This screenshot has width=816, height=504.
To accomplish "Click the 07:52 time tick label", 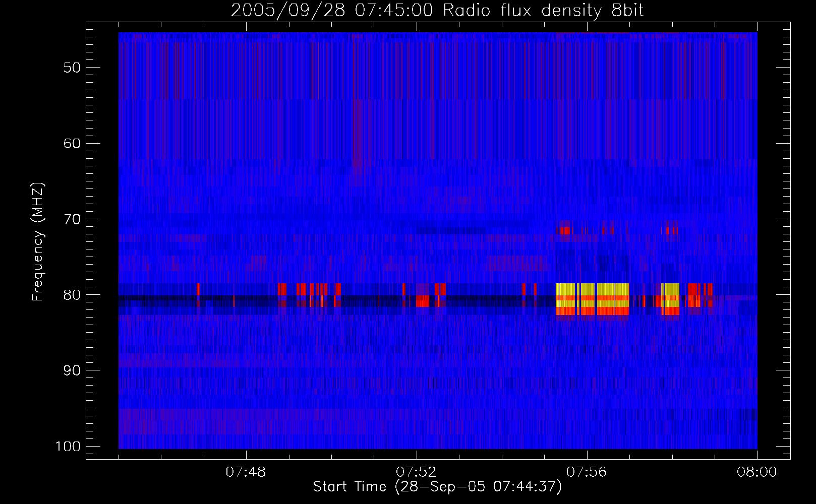I will click(416, 472).
